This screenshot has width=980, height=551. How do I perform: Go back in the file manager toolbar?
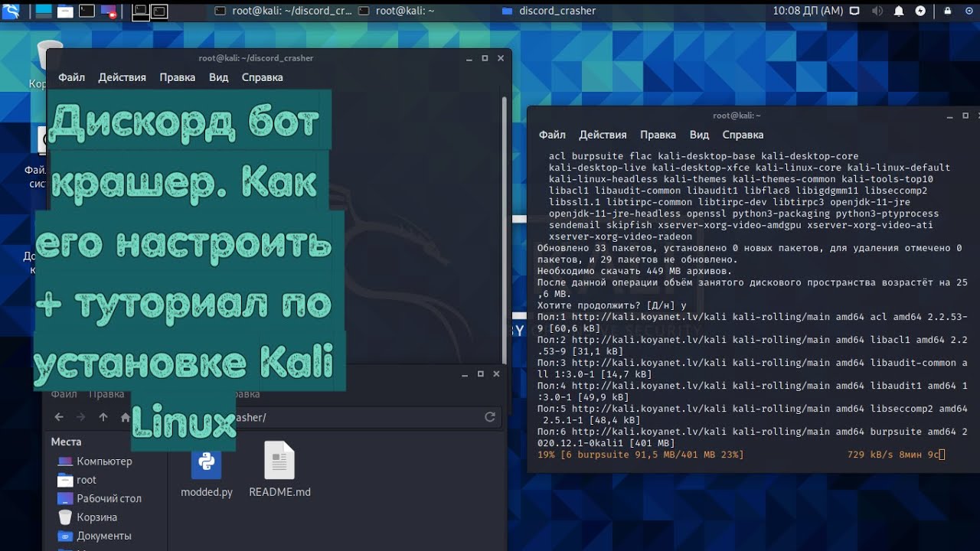point(59,417)
